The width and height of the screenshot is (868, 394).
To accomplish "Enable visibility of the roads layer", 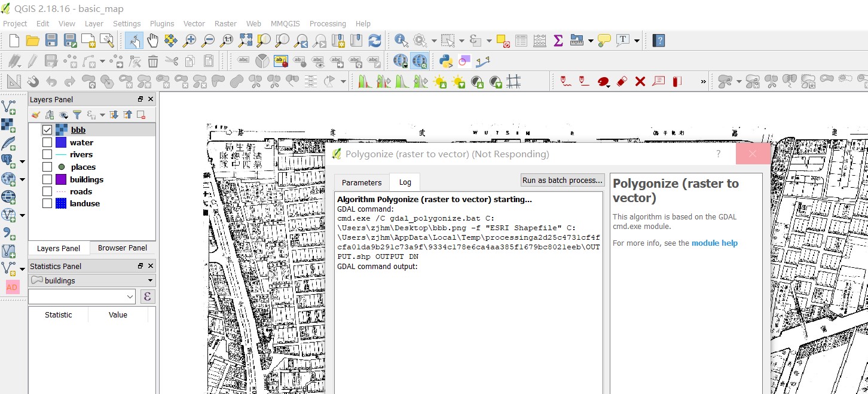I will pos(47,191).
